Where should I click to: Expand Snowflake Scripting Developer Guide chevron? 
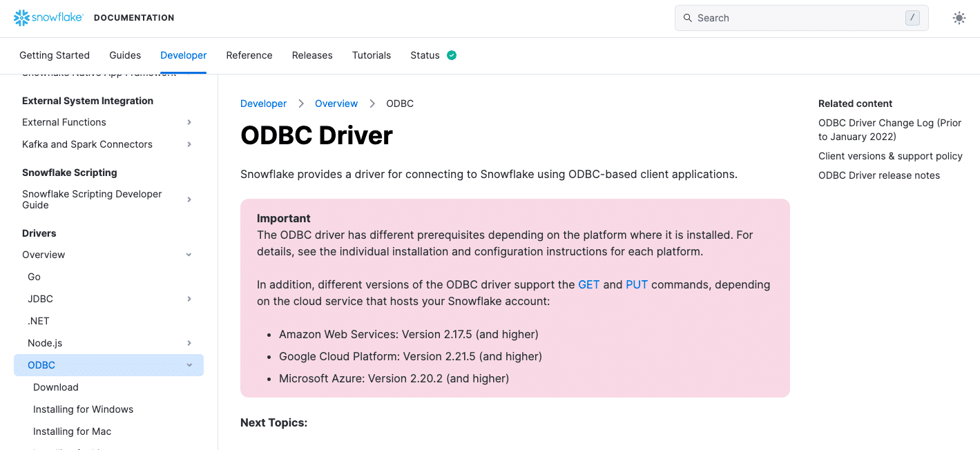coord(189,199)
